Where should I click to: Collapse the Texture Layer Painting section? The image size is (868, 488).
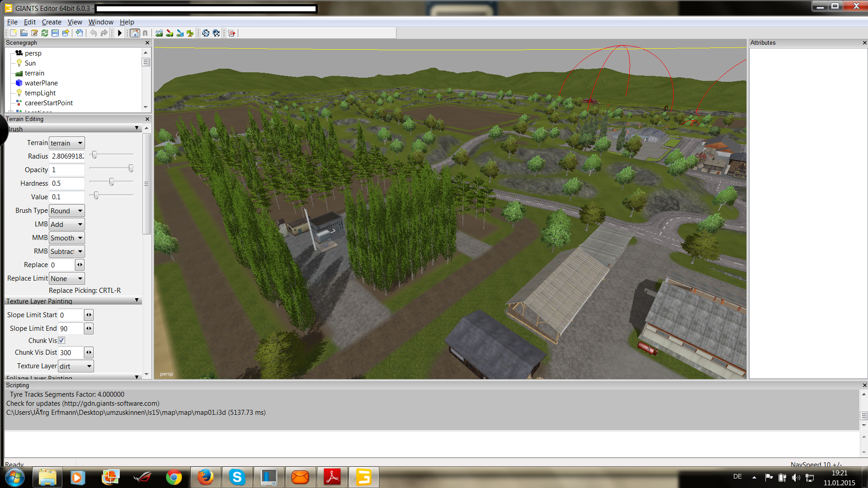coord(137,300)
